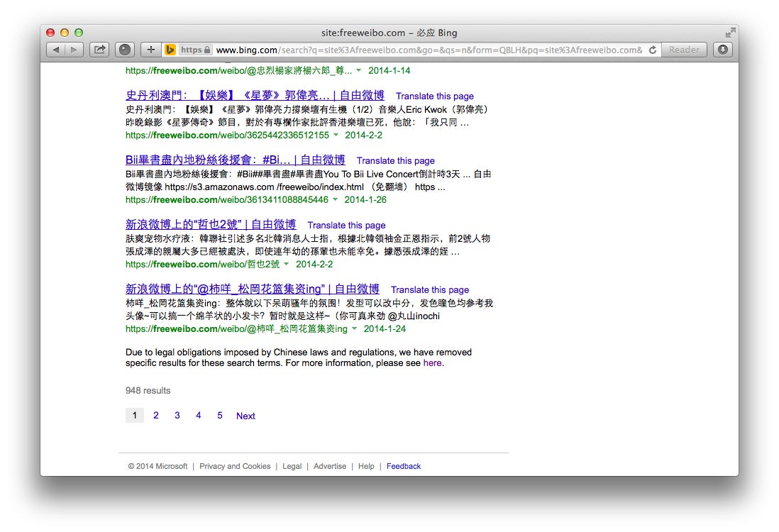Translate the Bii畢書盡 result page
Viewport: 779px width, 532px height.
coord(395,161)
